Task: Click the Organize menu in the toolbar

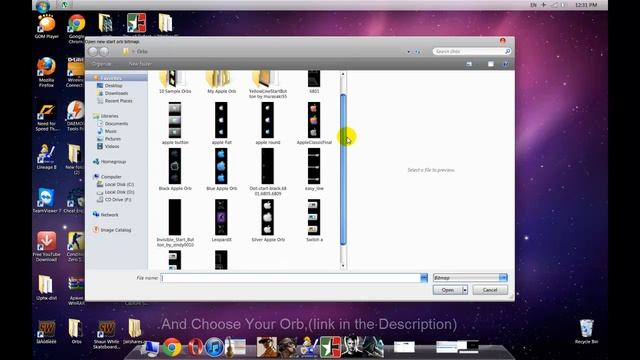Action: pyautogui.click(x=101, y=64)
